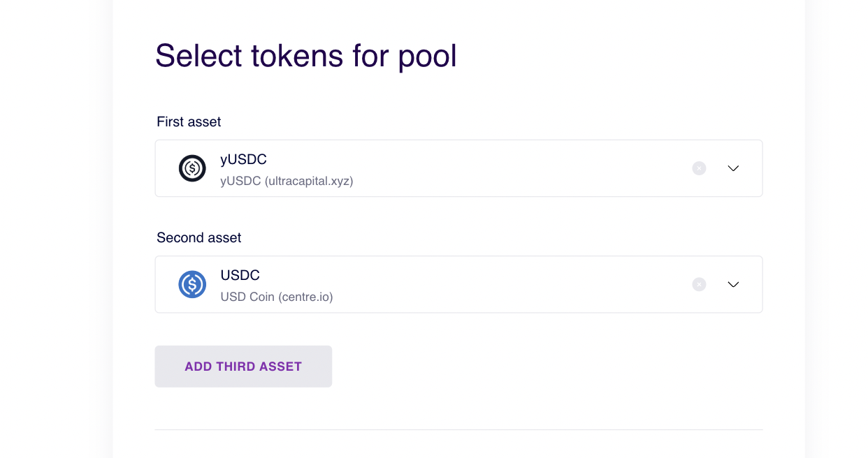Image resolution: width=868 pixels, height=458 pixels.
Task: Open the Second asset selector box
Action: (489, 284)
